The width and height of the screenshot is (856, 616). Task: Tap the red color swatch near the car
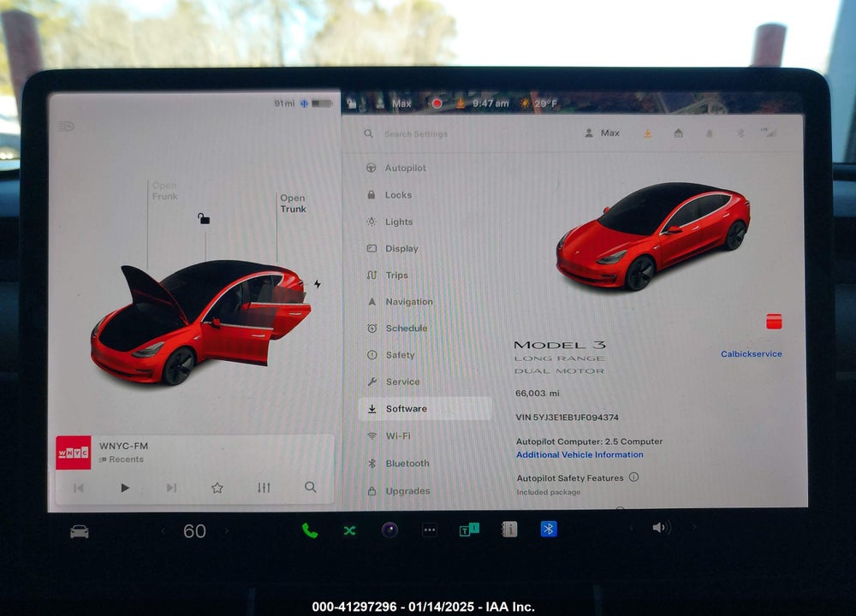point(774,322)
